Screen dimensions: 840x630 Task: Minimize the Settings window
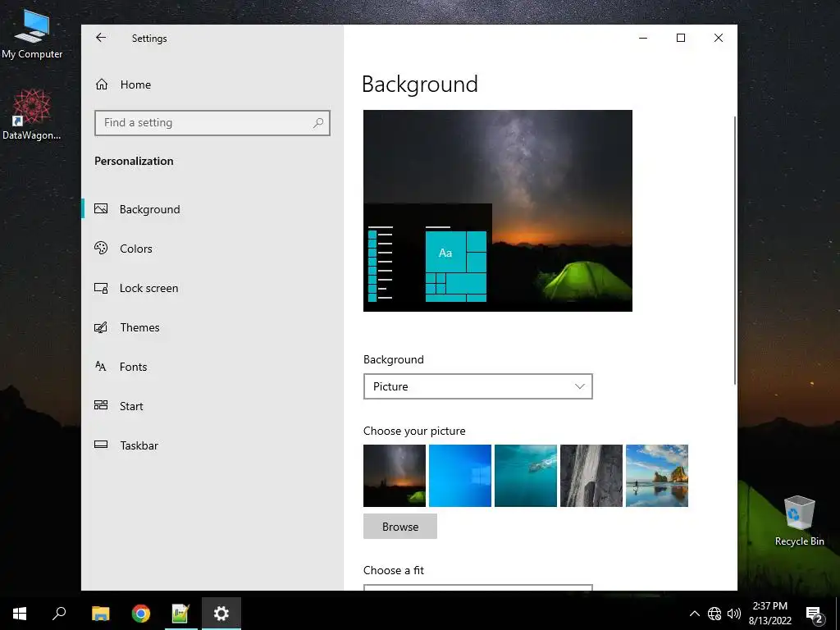(x=643, y=38)
